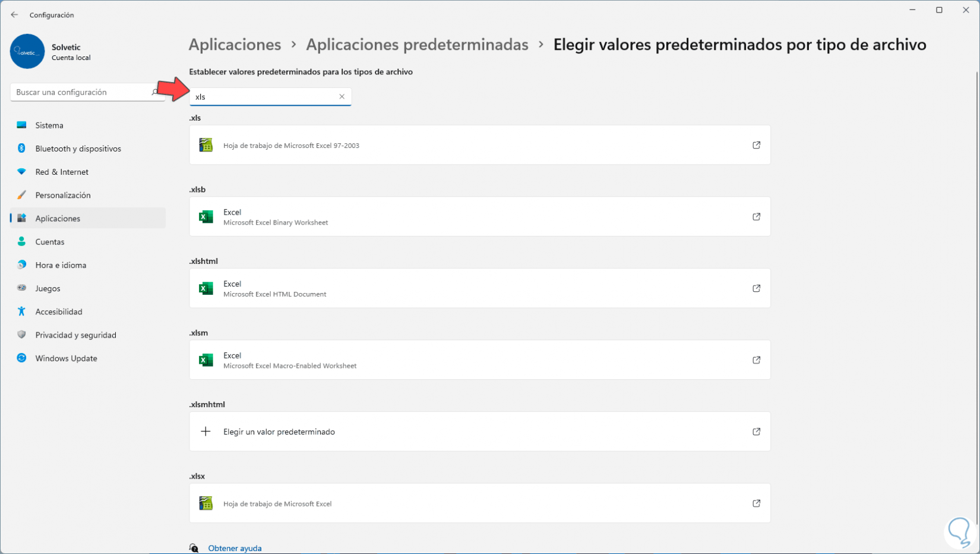Open the Obtener ayuda link
Image resolution: width=980 pixels, height=554 pixels.
coord(235,548)
